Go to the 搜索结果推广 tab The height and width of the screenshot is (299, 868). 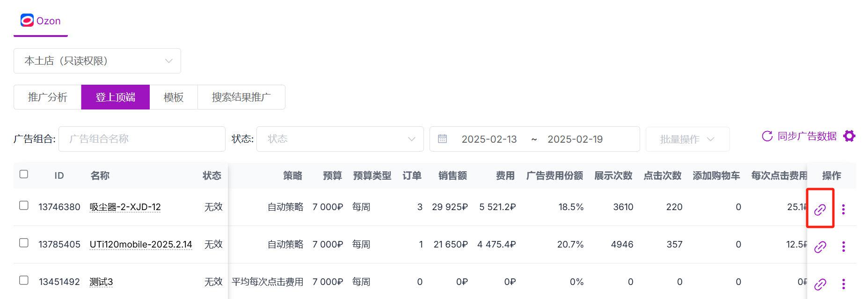coord(241,97)
